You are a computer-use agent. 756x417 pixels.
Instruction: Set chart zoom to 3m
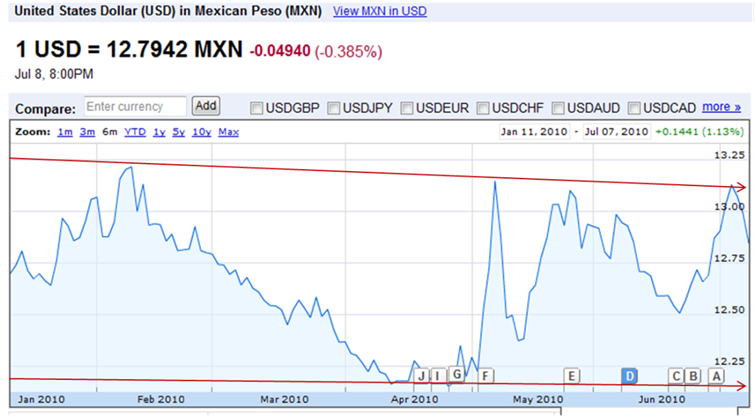point(87,132)
